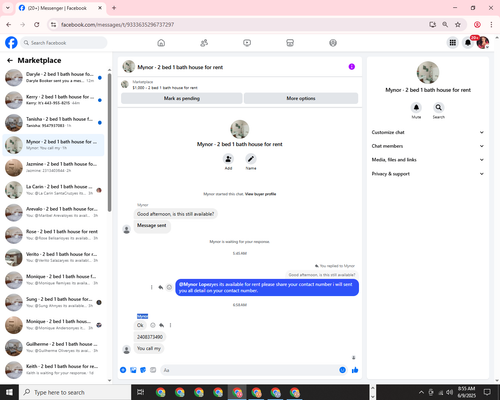The width and height of the screenshot is (500, 400).
Task: Click Mark as pending button
Action: point(182,98)
